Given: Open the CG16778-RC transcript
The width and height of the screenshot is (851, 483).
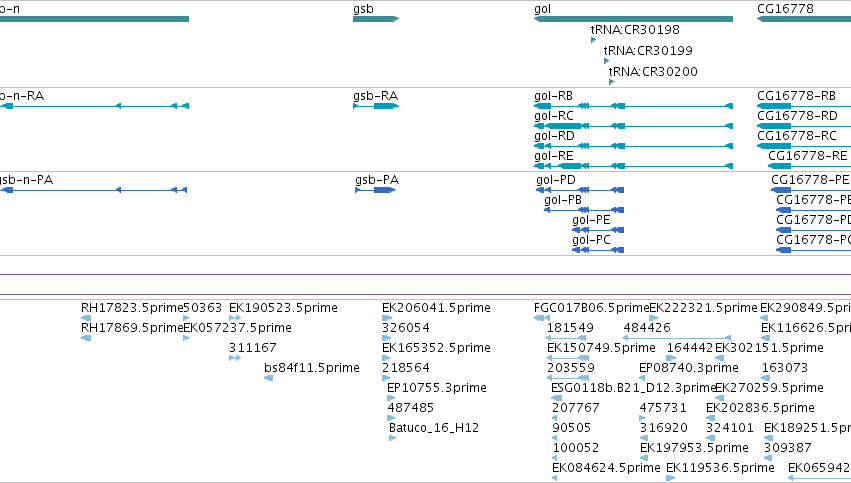Looking at the screenshot, I should coord(797,136).
